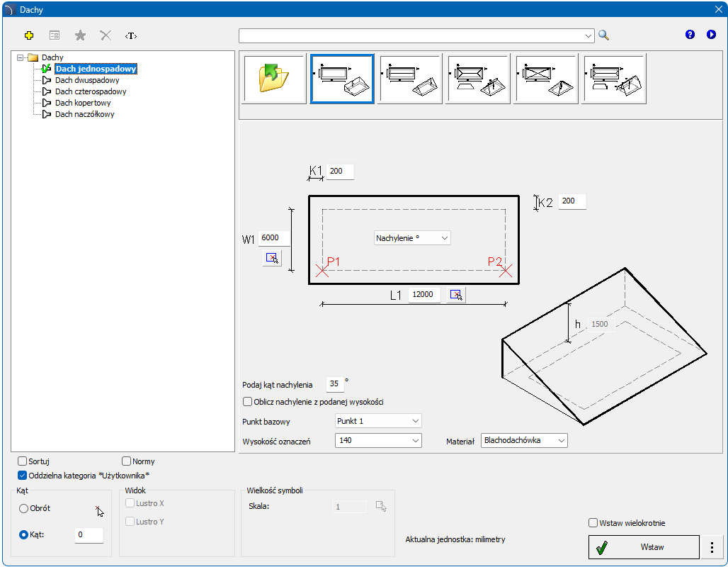Pick L1 length from drawing icon

pos(457,295)
